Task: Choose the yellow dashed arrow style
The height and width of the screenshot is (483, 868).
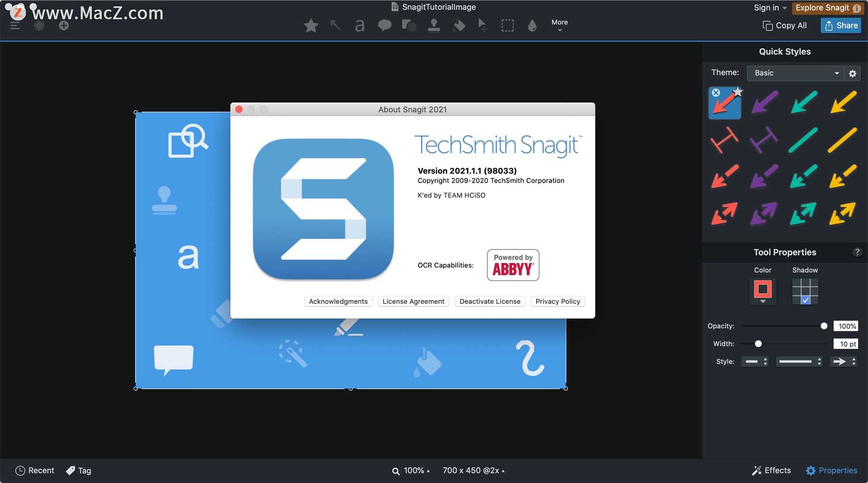Action: pyautogui.click(x=843, y=177)
